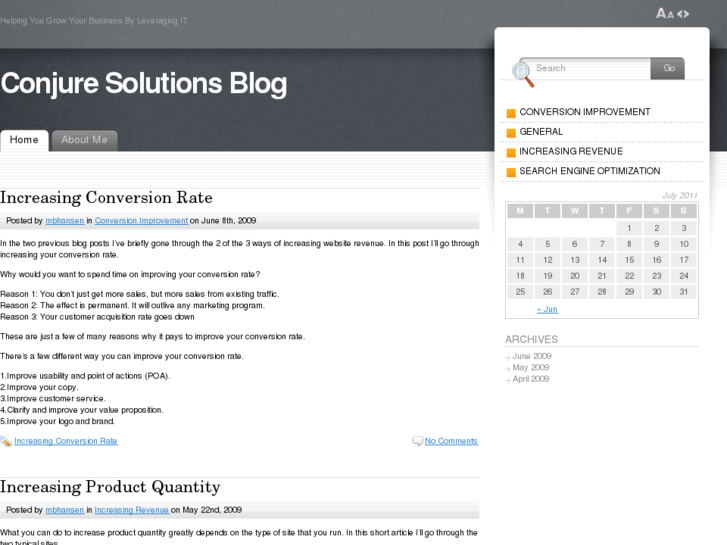Click the Go search button
727x545 pixels.
point(668,68)
